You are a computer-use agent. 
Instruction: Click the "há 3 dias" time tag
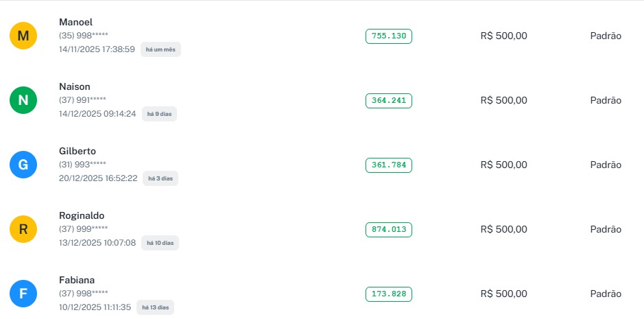point(160,178)
